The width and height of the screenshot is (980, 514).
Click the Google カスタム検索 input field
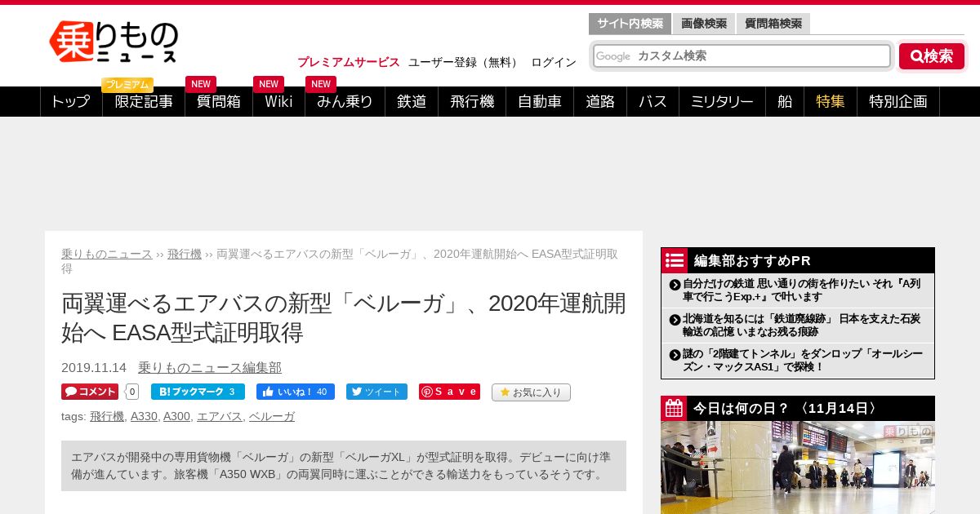pos(742,55)
